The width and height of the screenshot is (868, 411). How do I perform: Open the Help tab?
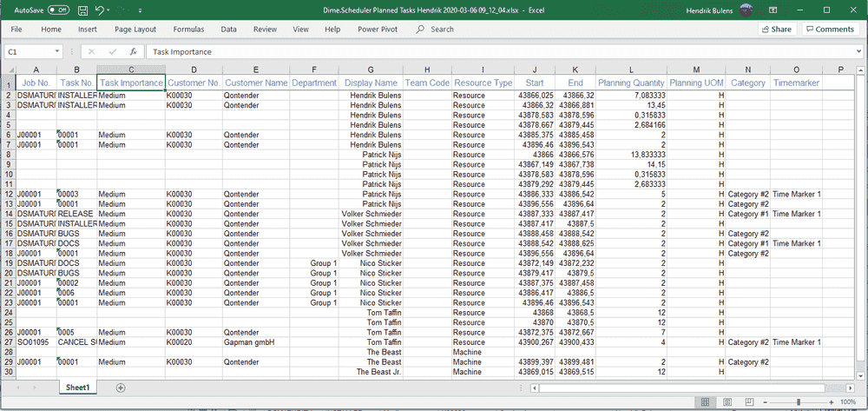[332, 30]
